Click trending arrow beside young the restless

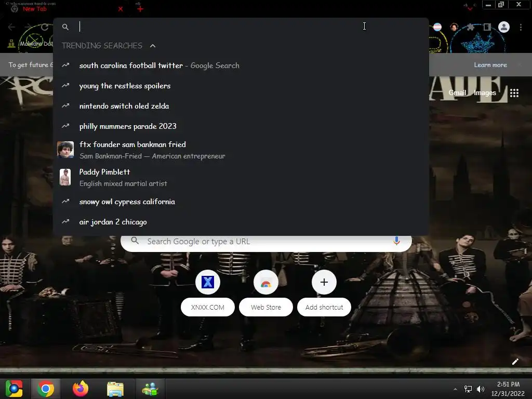pos(65,86)
